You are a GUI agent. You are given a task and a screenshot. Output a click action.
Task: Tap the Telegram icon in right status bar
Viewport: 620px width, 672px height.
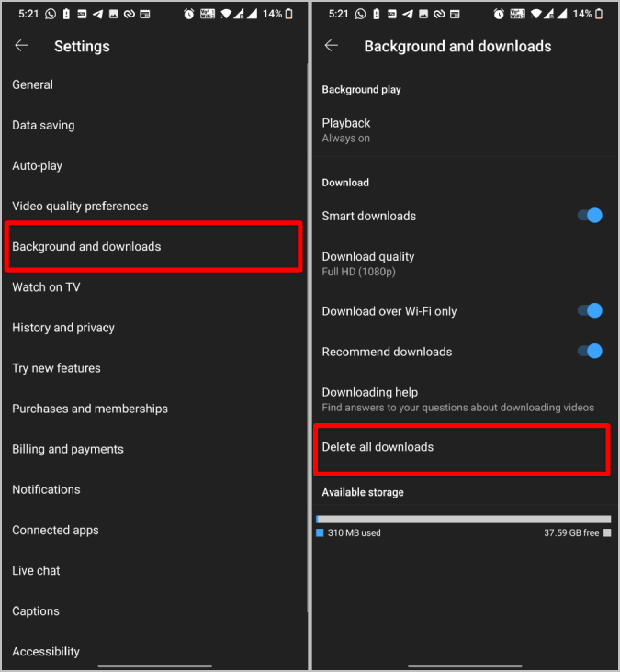[408, 14]
